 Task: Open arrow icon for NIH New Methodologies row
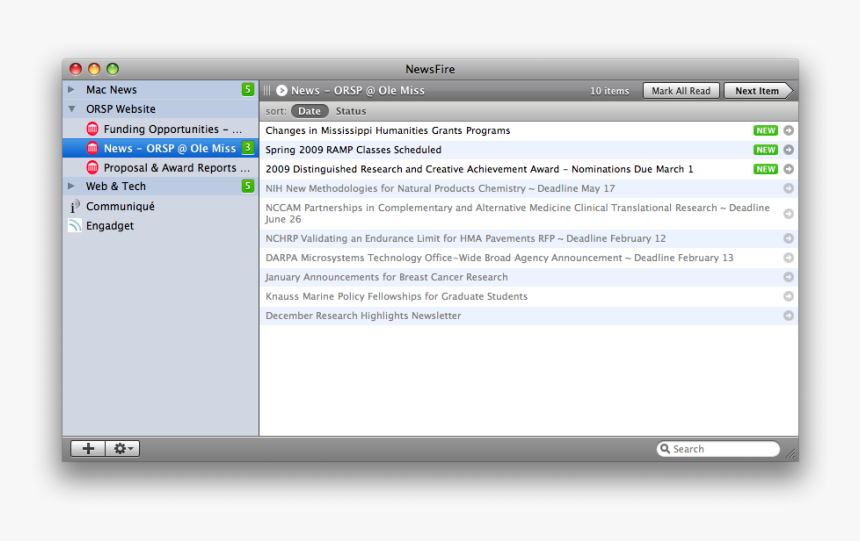(788, 188)
